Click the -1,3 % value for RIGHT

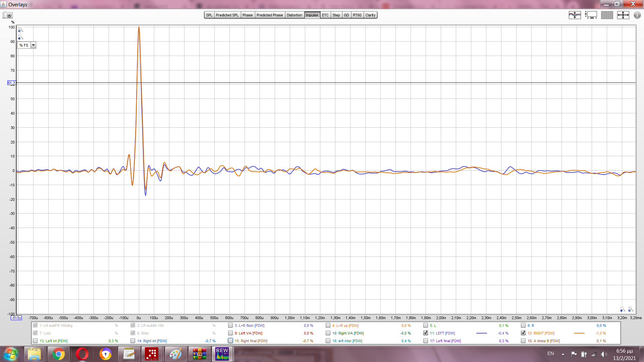coord(600,333)
